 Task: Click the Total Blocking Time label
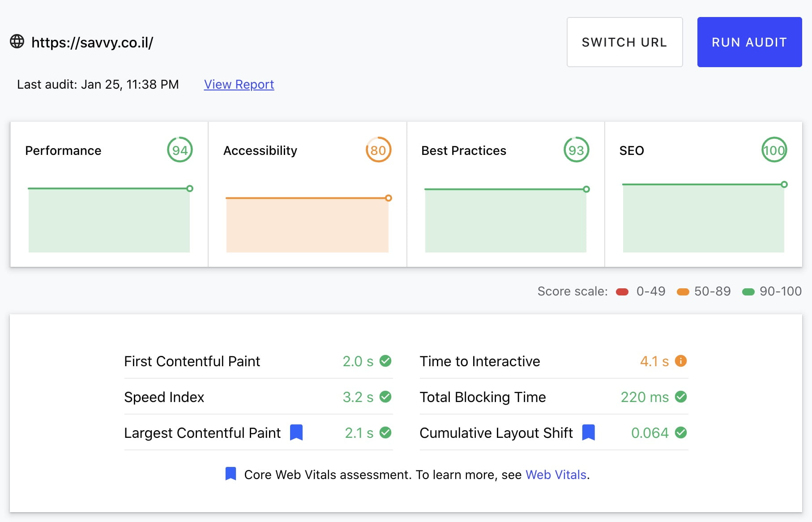point(483,397)
